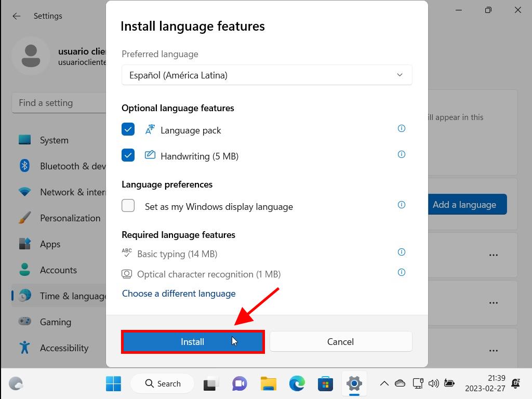Click info icon beside Handwriting (5 MB)
The image size is (532, 399).
pos(401,154)
